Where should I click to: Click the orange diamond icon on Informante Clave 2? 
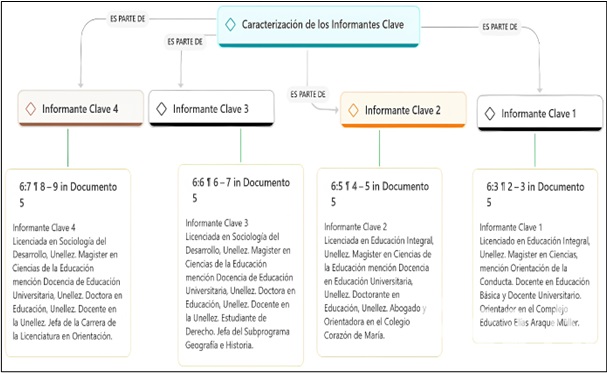coord(353,110)
